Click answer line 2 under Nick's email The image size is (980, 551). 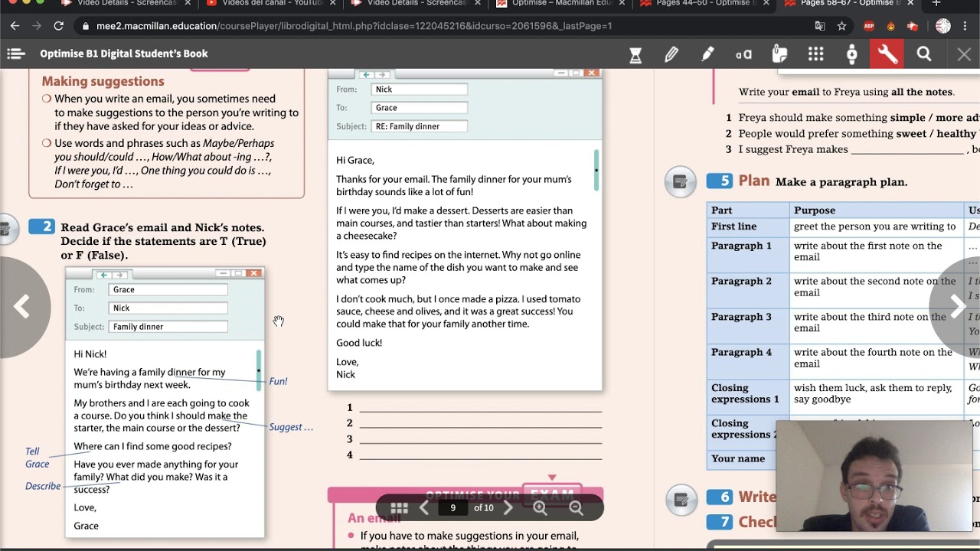coord(480,423)
